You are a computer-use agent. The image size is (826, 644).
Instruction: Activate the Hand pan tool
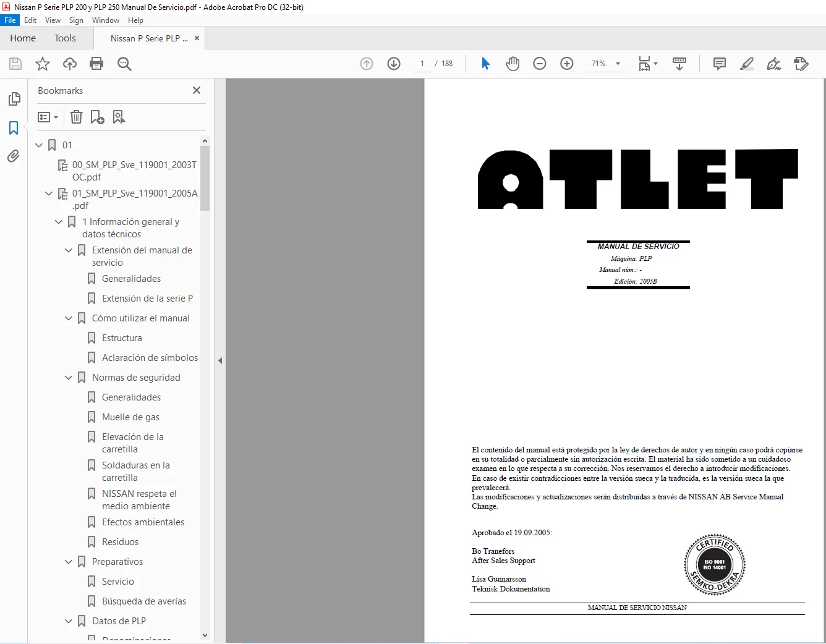(513, 64)
